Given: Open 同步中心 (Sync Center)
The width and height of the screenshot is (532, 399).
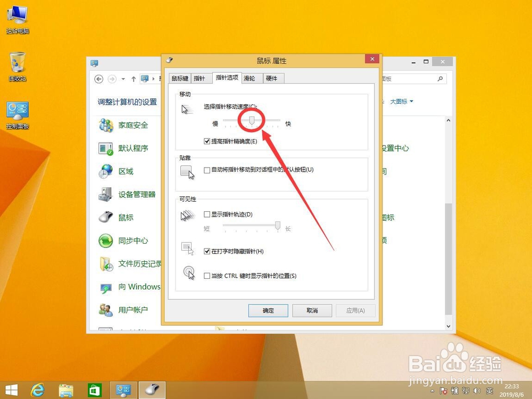Looking at the screenshot, I should [x=132, y=240].
